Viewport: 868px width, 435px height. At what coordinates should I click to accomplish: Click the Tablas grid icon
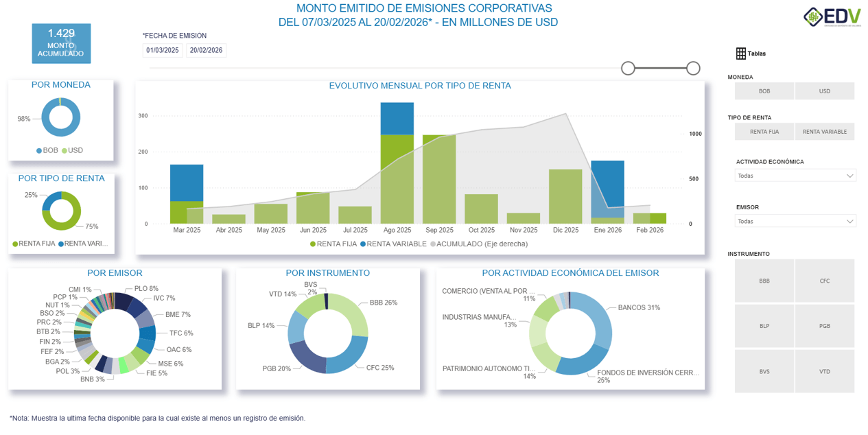tap(740, 54)
